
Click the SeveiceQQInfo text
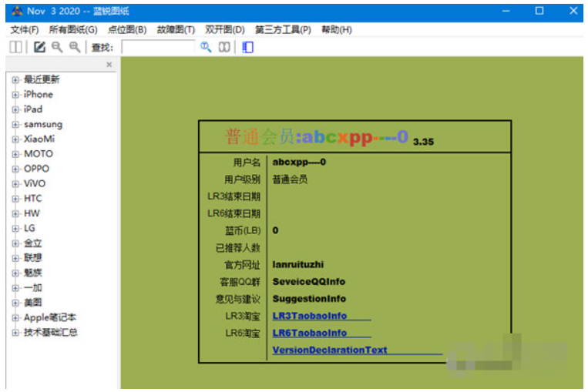pos(308,282)
